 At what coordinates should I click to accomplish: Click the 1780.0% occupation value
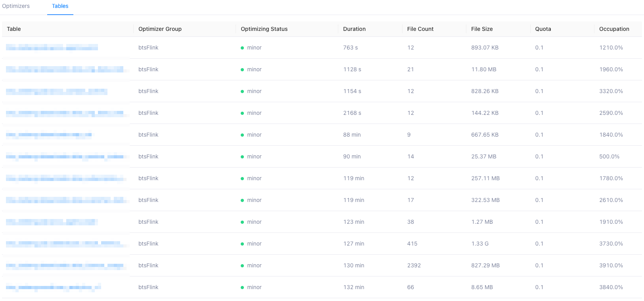coord(611,178)
